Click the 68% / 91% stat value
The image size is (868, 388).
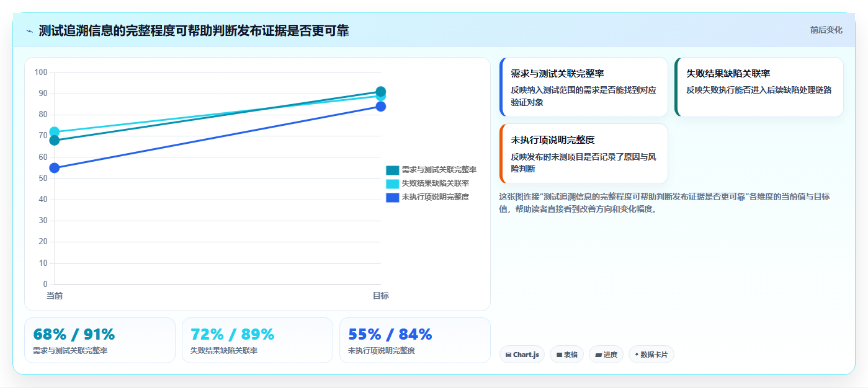74,335
